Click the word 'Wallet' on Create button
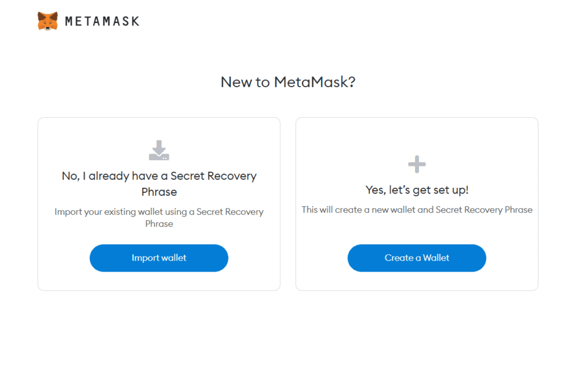The image size is (588, 372). click(x=436, y=258)
